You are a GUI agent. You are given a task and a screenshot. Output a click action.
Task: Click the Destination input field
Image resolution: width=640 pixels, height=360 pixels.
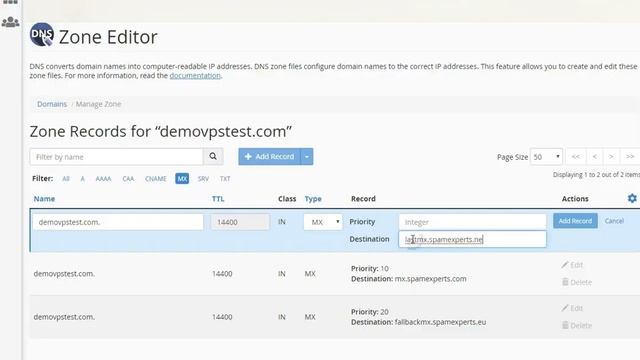[472, 239]
